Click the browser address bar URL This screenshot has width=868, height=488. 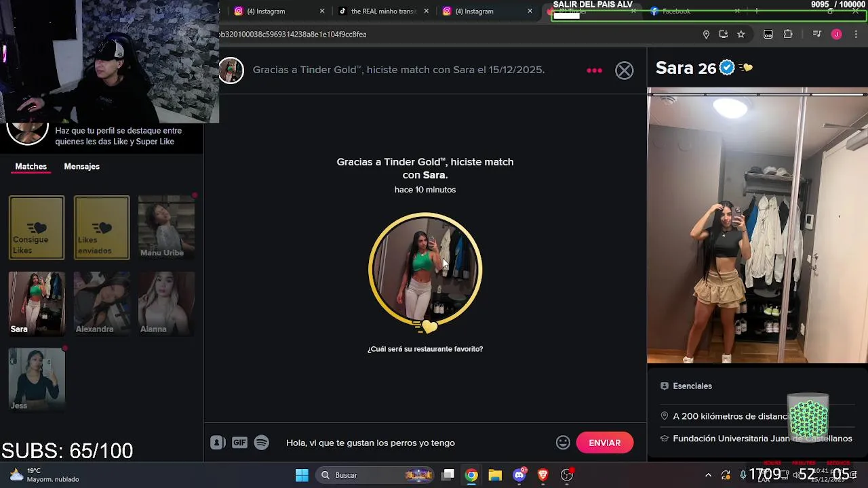292,34
